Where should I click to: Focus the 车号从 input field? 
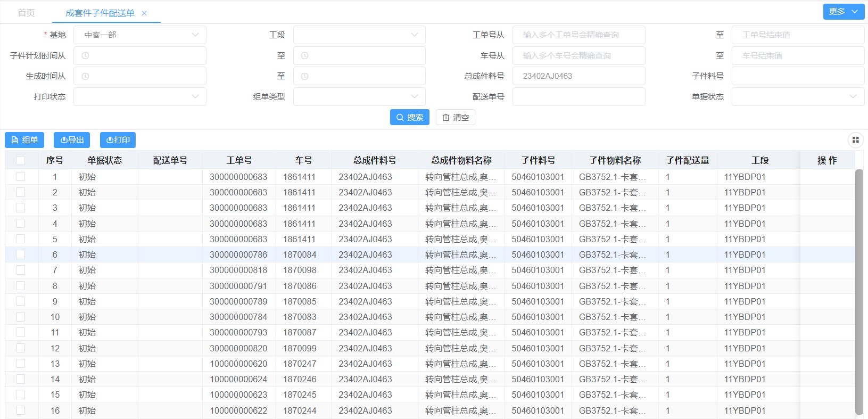(578, 55)
